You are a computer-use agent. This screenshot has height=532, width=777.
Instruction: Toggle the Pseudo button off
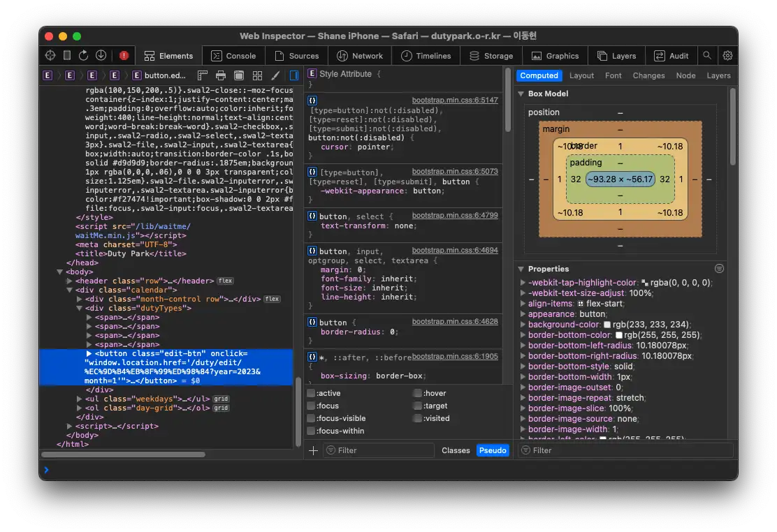point(493,450)
